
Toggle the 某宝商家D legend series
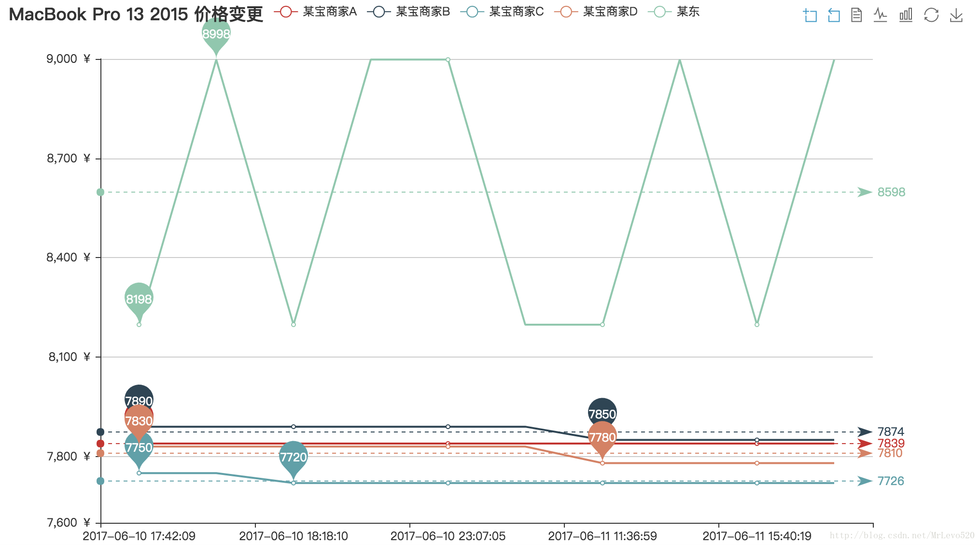[596, 12]
